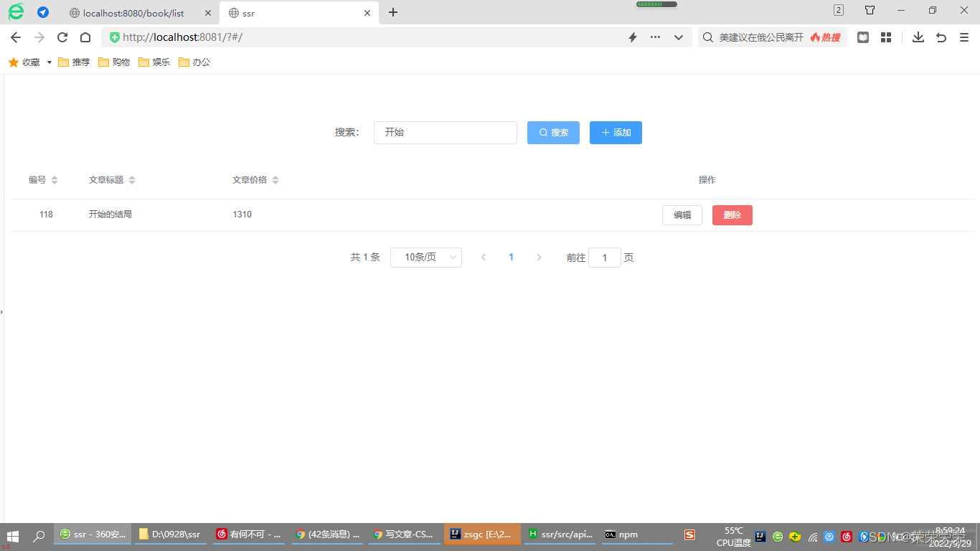Switch to ssr/src/api HBuilder taskbar item
980x551 pixels.
tap(560, 534)
